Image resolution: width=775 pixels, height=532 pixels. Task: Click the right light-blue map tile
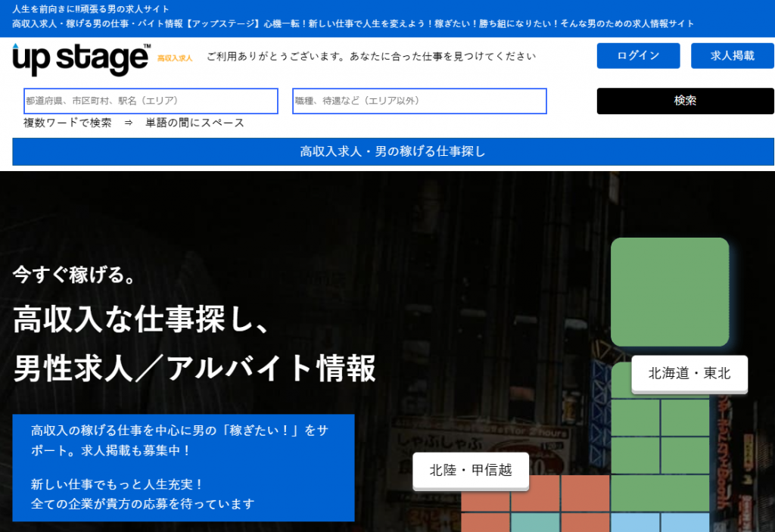click(684, 522)
